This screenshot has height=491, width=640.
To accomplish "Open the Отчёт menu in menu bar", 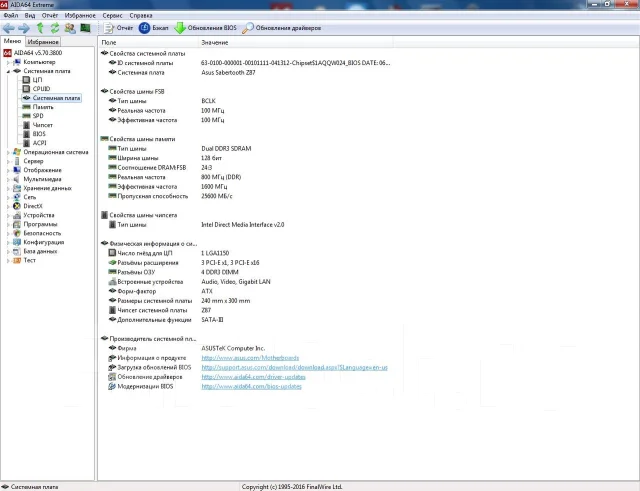I will click(50, 16).
